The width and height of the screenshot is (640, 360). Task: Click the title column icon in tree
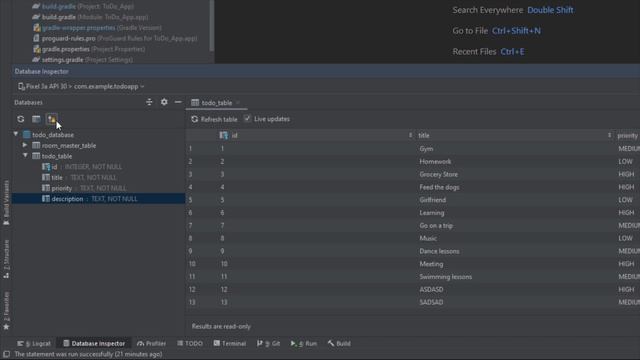(46, 178)
